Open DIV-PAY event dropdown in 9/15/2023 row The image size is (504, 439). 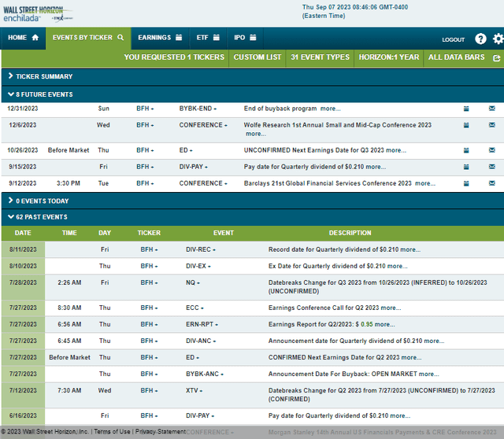(x=194, y=167)
